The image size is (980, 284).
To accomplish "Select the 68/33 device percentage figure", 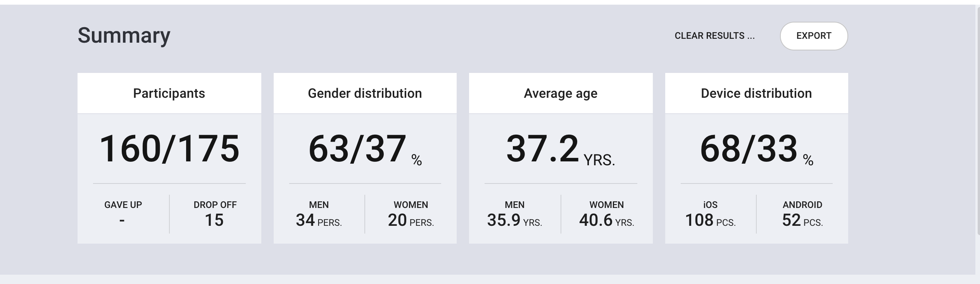I will click(756, 149).
